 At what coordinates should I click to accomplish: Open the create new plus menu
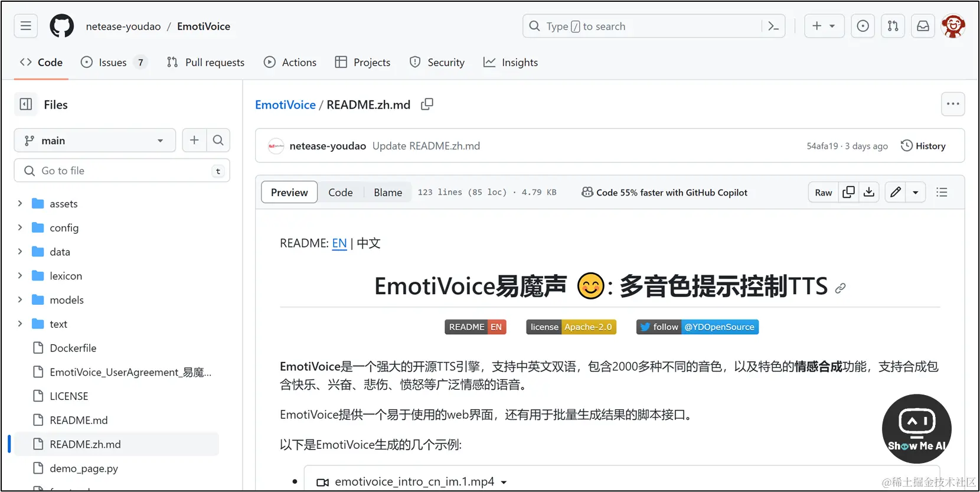(824, 26)
